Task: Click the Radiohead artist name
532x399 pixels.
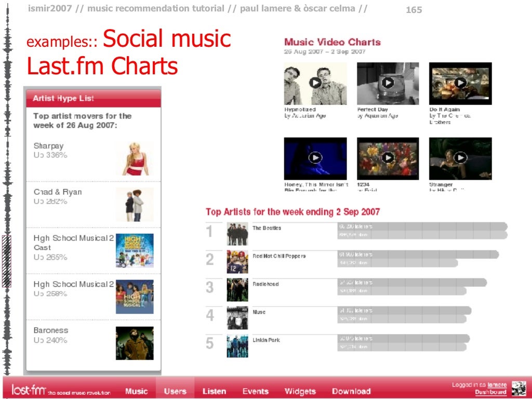Action: (x=265, y=284)
